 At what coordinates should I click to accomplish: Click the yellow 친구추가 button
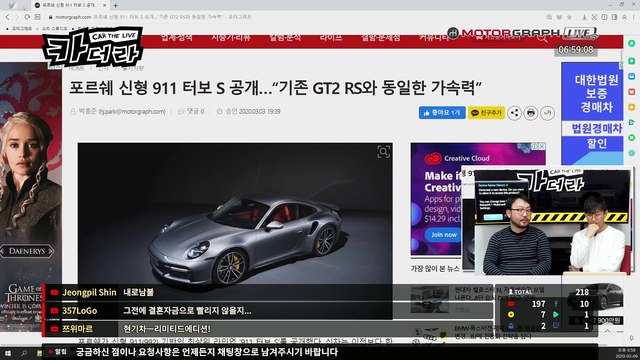pyautogui.click(x=486, y=113)
